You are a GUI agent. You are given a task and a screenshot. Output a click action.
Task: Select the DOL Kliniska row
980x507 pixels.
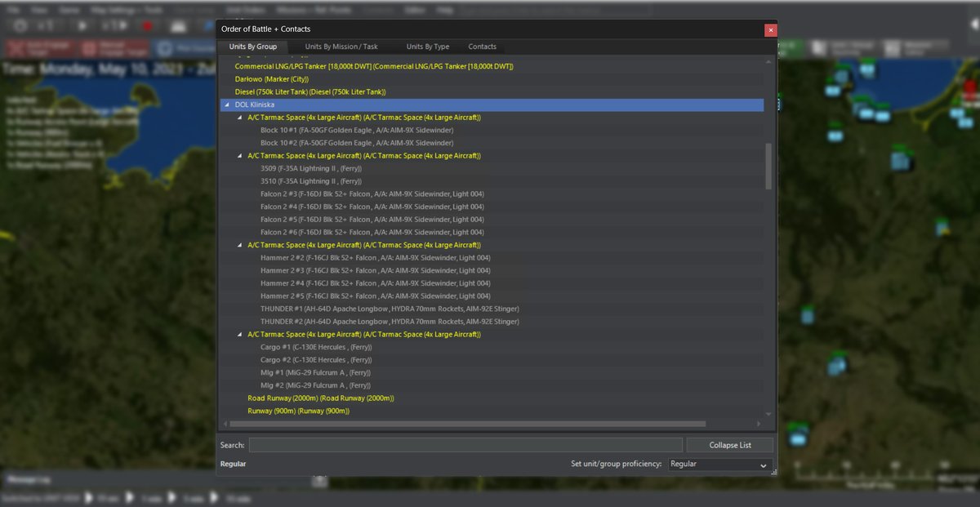pos(492,105)
